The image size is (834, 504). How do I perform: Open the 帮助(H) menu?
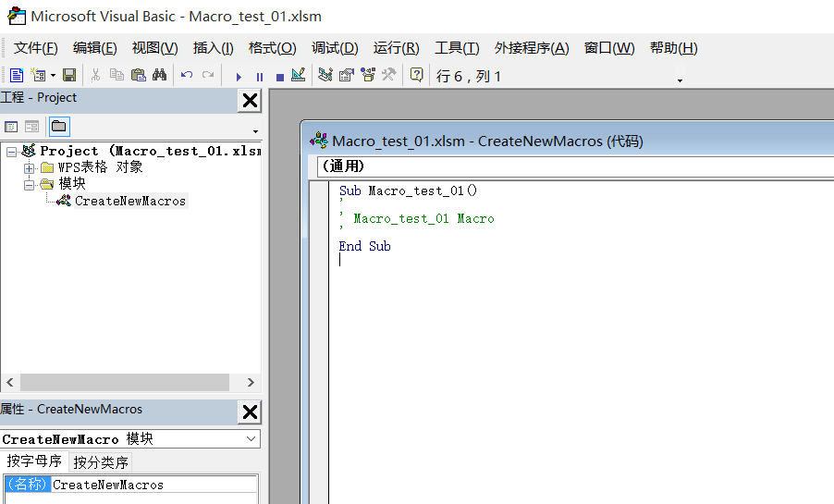(x=673, y=48)
